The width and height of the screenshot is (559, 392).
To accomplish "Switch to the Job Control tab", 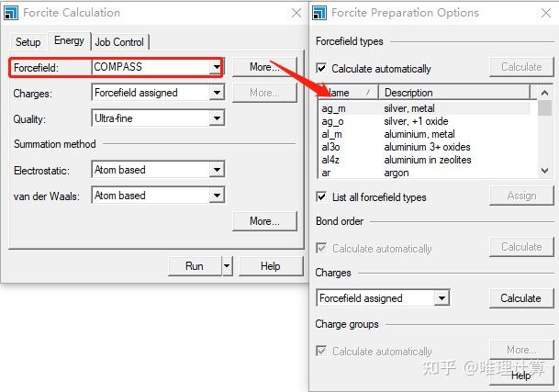I will pos(119,42).
